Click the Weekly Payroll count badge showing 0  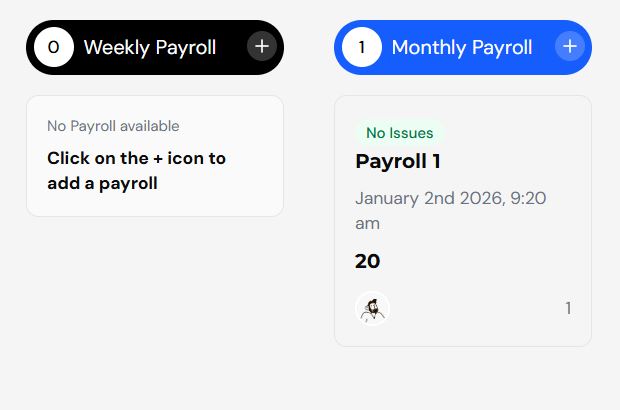click(54, 47)
